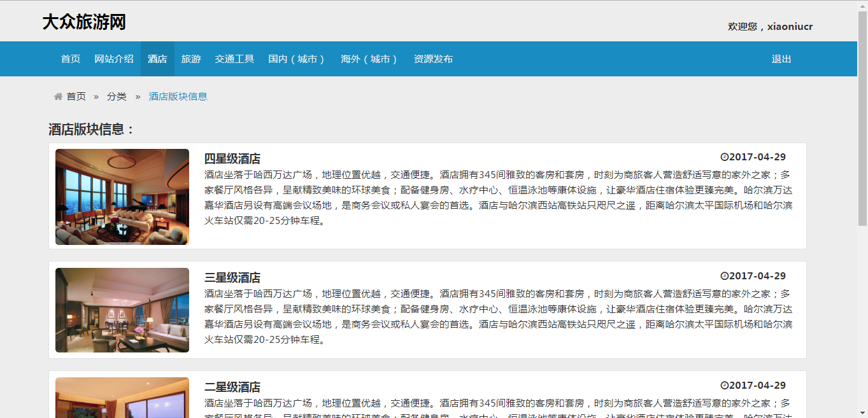This screenshot has height=418, width=868.
Task: Click the 2017-04-29 date on 三星级酒店 card
Action: point(757,276)
